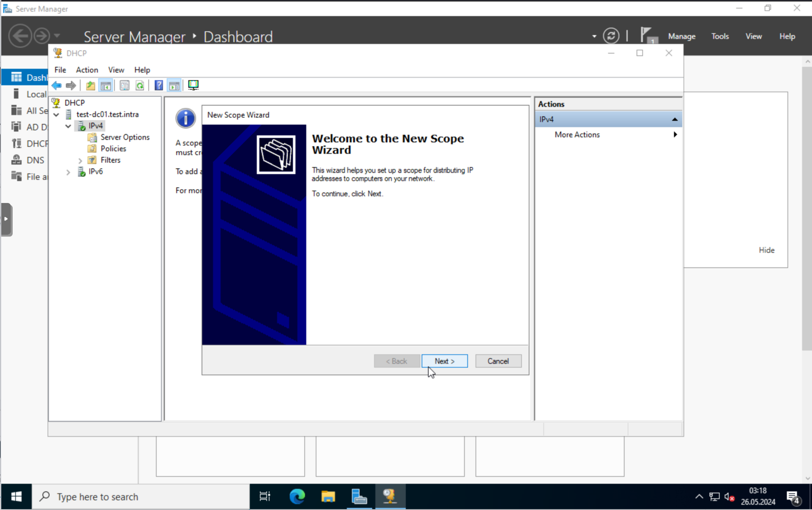Screen dimensions: 812x510
Task: Click the DHCP console taskbar icon
Action: [x=390, y=496]
